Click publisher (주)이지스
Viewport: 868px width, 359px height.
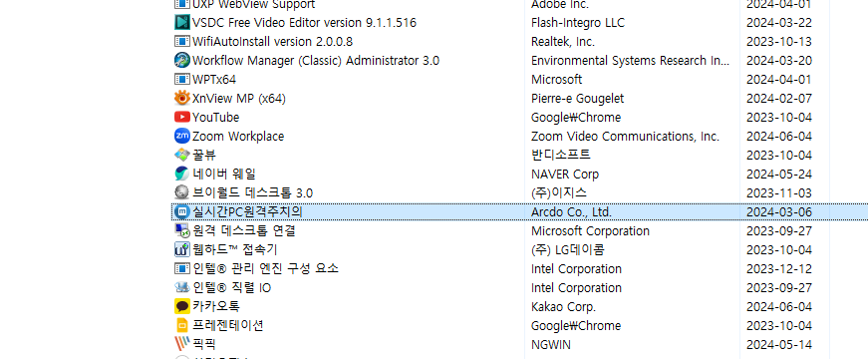click(x=559, y=192)
